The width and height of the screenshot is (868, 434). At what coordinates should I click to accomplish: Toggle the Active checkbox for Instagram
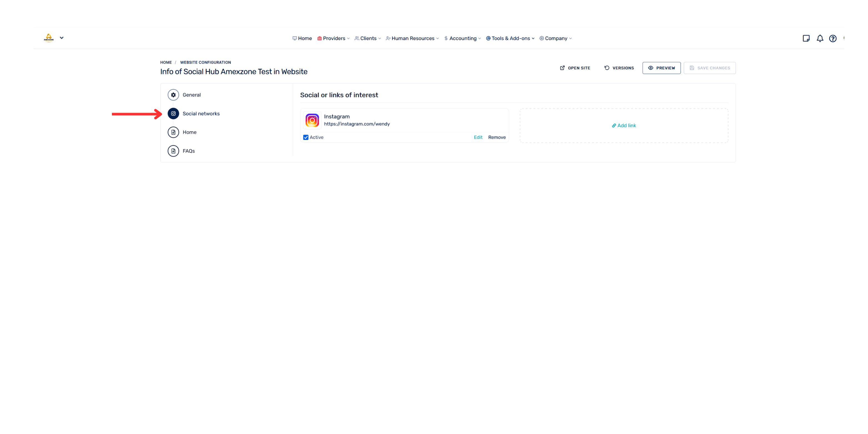pyautogui.click(x=306, y=137)
